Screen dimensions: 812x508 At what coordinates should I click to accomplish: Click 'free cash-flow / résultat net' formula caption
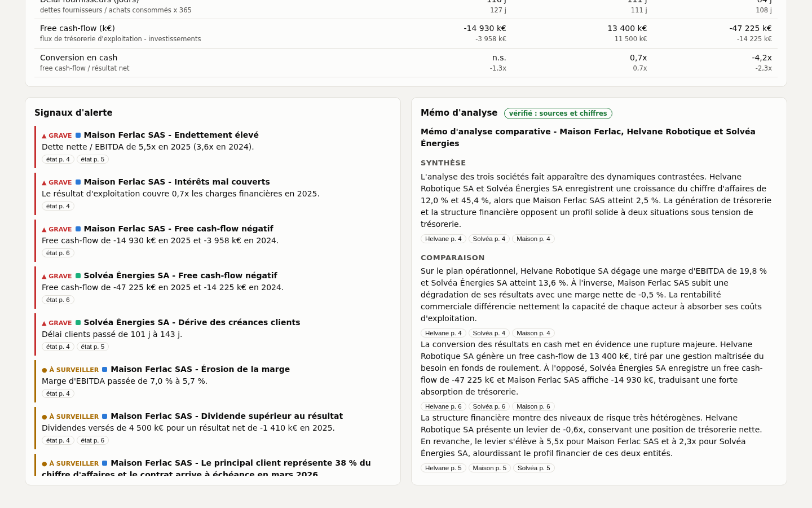coord(85,68)
